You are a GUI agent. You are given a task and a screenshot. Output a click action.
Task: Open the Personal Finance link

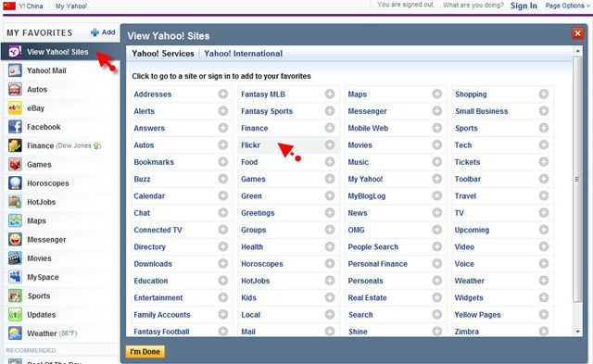point(377,264)
